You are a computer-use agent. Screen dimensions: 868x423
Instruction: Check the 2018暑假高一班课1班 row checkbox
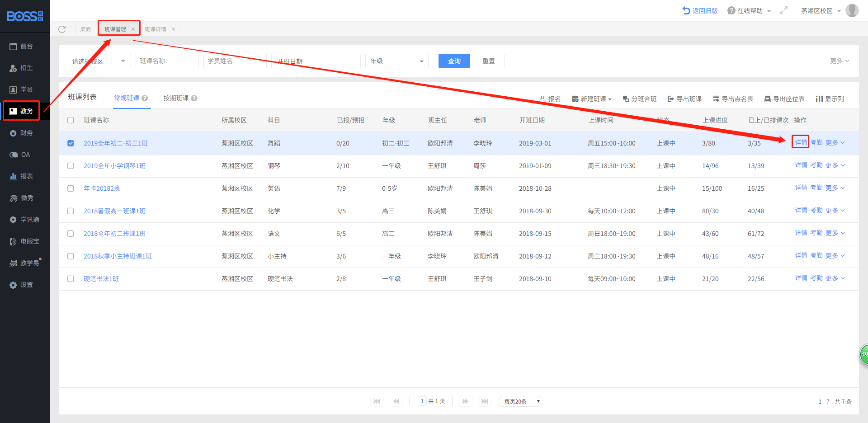click(71, 211)
